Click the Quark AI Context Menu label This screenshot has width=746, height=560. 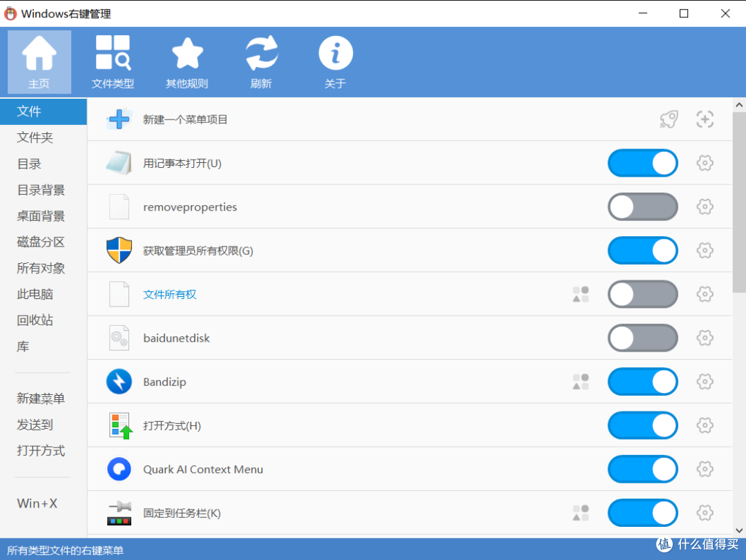click(203, 470)
